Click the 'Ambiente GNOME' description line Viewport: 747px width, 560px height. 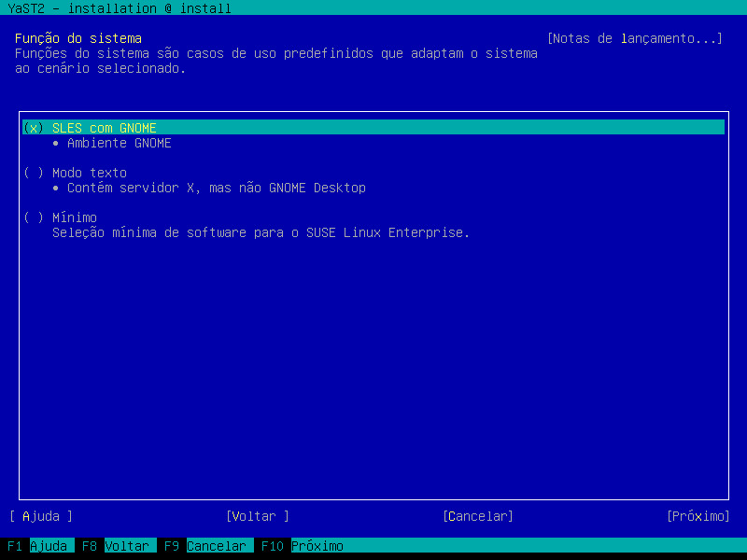(x=112, y=143)
